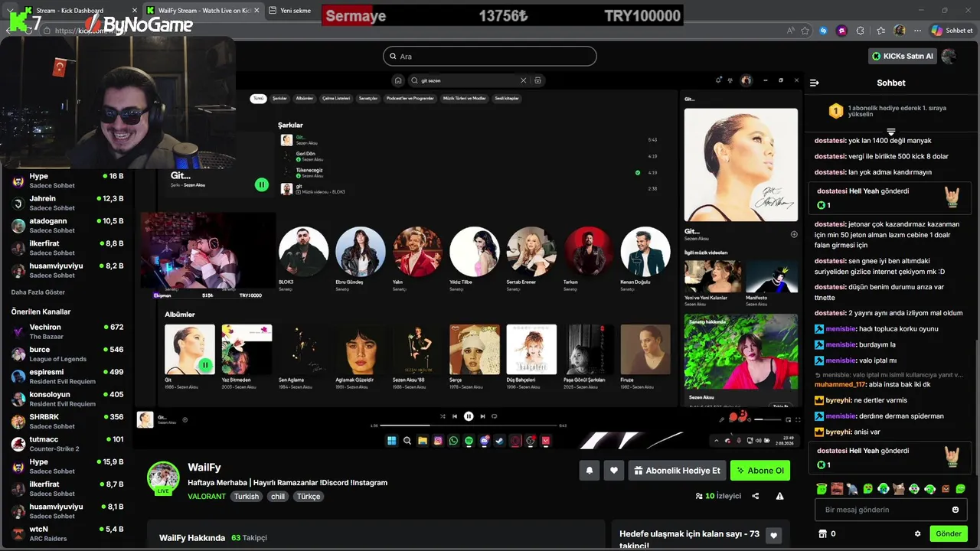The width and height of the screenshot is (980, 551).
Task: Click the Abonelik Hediye Et button
Action: [677, 471]
